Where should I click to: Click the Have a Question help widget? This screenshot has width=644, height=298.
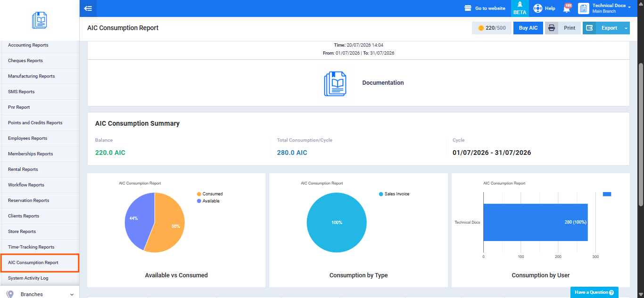pos(594,292)
